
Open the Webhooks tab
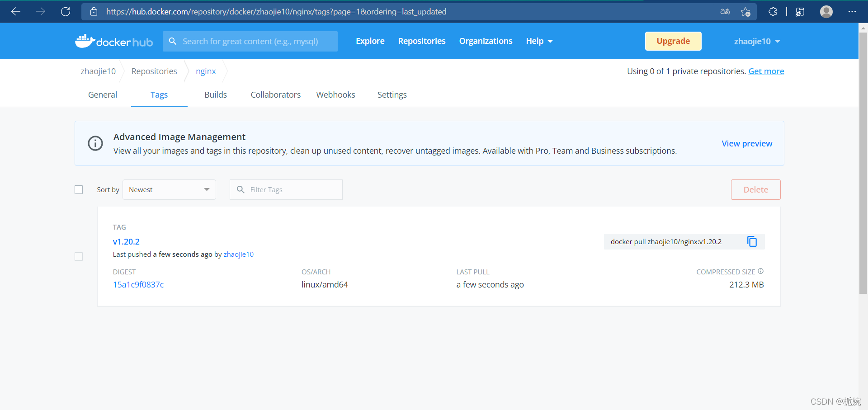click(336, 94)
